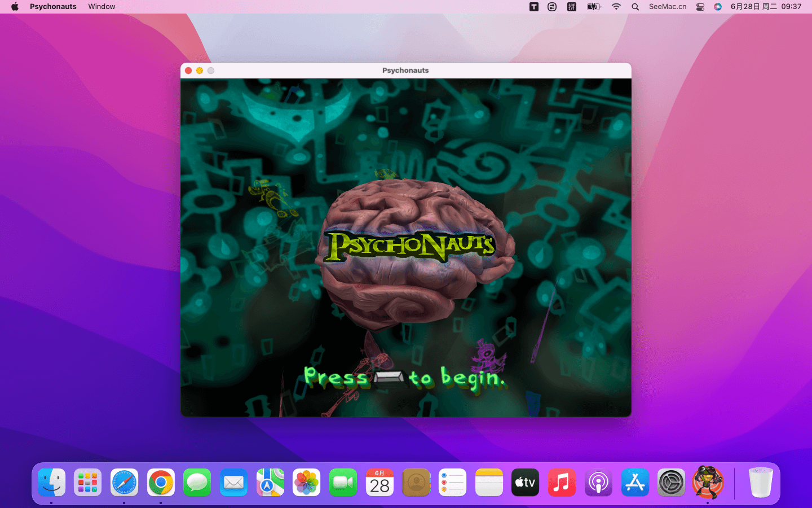Open Launchpad from the Dock

coord(88,483)
